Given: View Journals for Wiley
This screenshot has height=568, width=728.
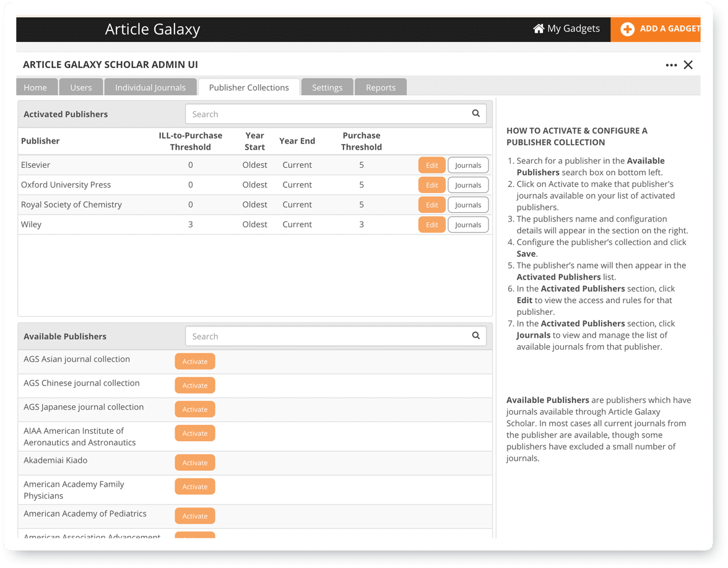Looking at the screenshot, I should coord(468,225).
